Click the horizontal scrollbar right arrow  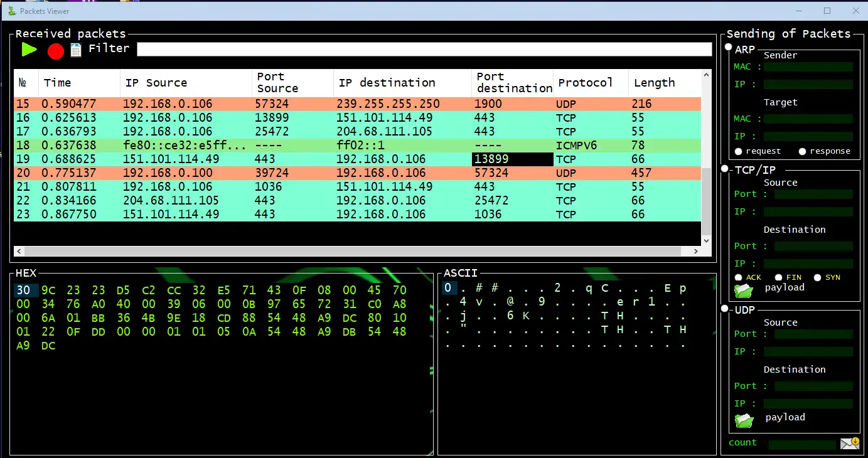[x=695, y=251]
